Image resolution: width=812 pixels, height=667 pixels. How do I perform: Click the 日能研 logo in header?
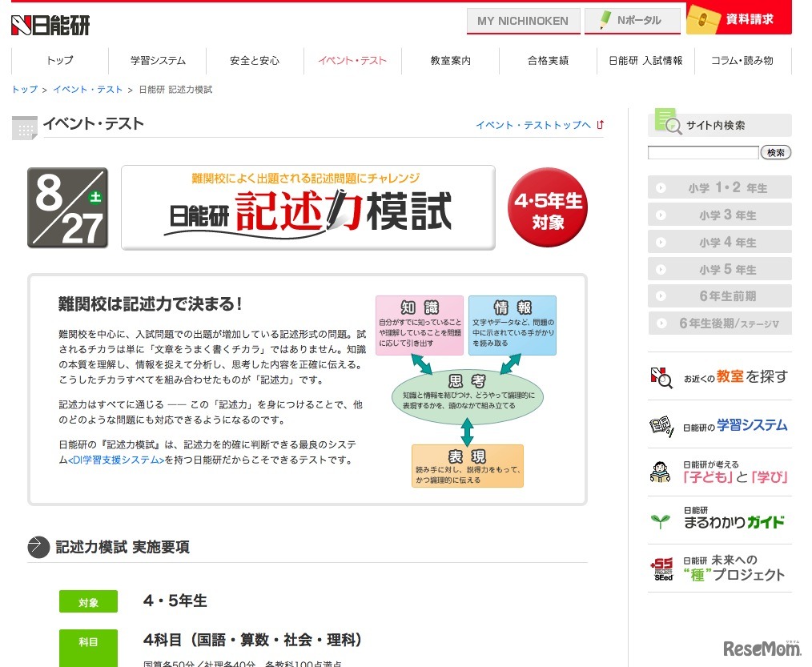(x=50, y=25)
